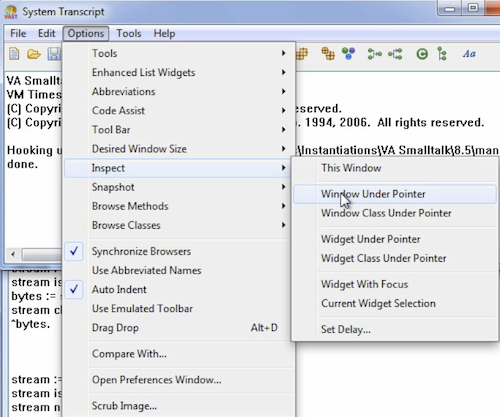Image resolution: width=500 pixels, height=417 pixels.
Task: Click the green node chain with arrow icon
Action: [x=375, y=54]
